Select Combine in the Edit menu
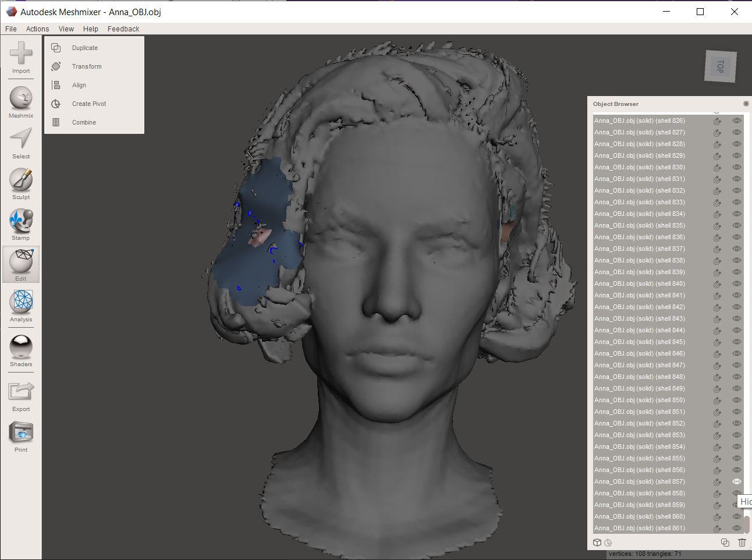Screen dimensions: 752x560 [84, 122]
